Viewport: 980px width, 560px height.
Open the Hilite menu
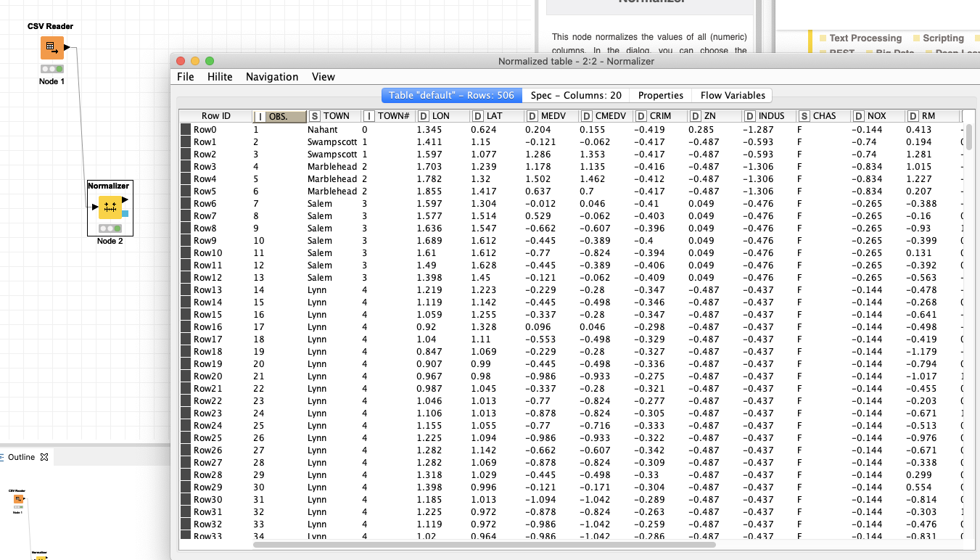(x=220, y=77)
